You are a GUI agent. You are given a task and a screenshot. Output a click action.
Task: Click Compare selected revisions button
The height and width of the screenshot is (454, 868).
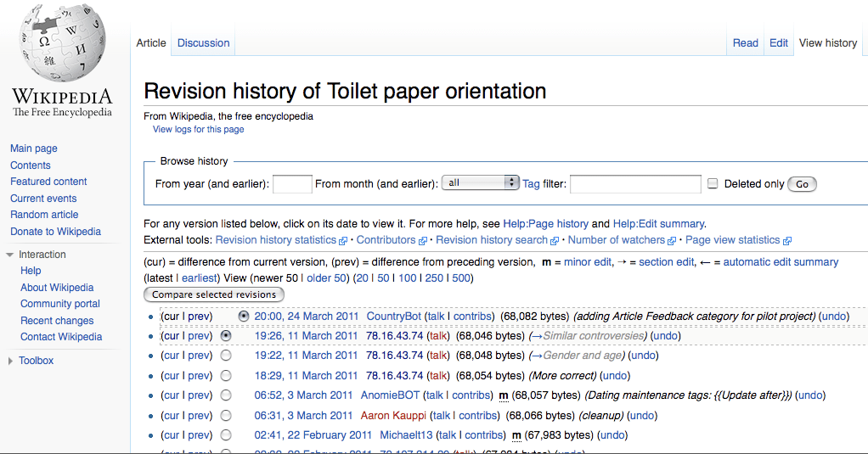(x=214, y=294)
